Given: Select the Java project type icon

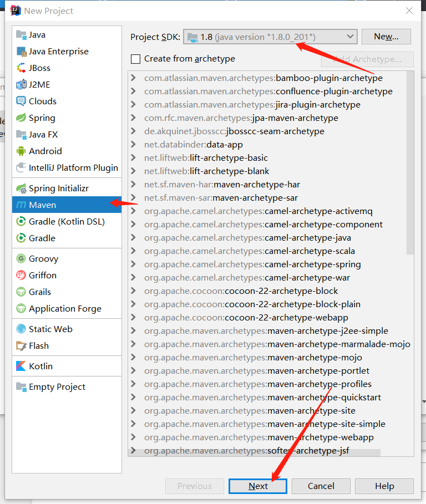Looking at the screenshot, I should coord(21,35).
